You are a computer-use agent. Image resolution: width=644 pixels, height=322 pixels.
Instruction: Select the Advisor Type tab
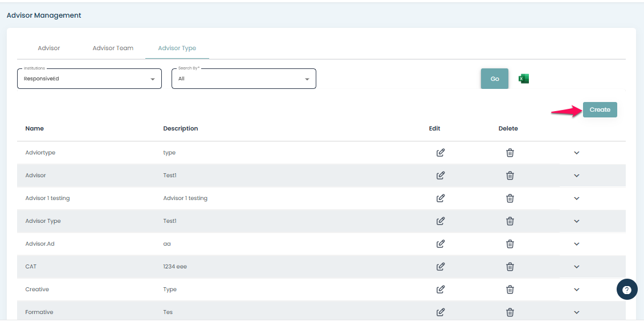point(177,48)
